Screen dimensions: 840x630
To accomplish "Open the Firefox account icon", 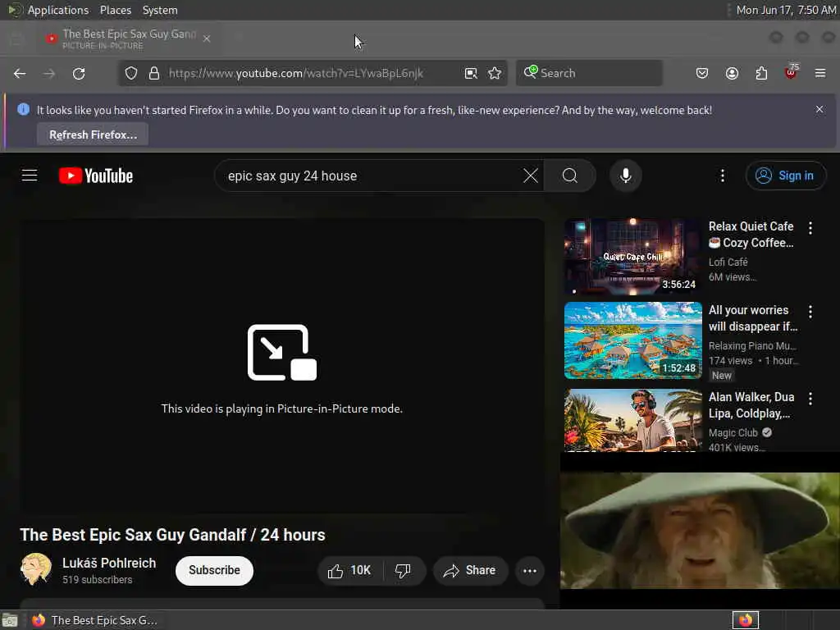I will 732,73.
